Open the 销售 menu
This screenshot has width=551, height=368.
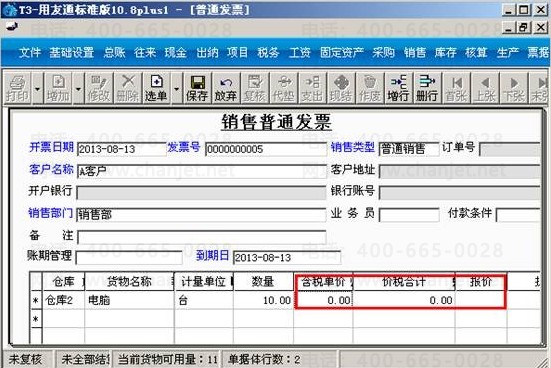click(x=415, y=53)
